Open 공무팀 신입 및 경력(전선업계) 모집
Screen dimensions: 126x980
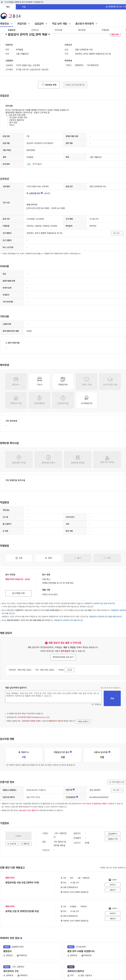[x=22, y=911]
